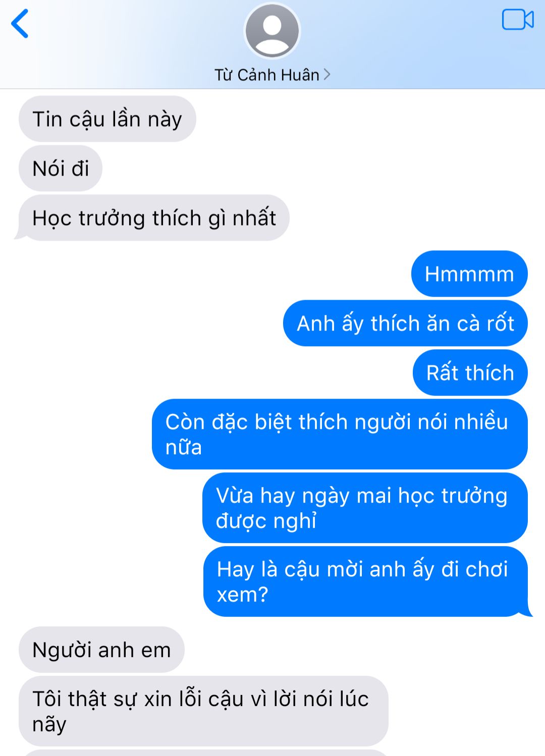
Task: Tap the 'Rất thích' sent bubble
Action: pyautogui.click(x=470, y=372)
